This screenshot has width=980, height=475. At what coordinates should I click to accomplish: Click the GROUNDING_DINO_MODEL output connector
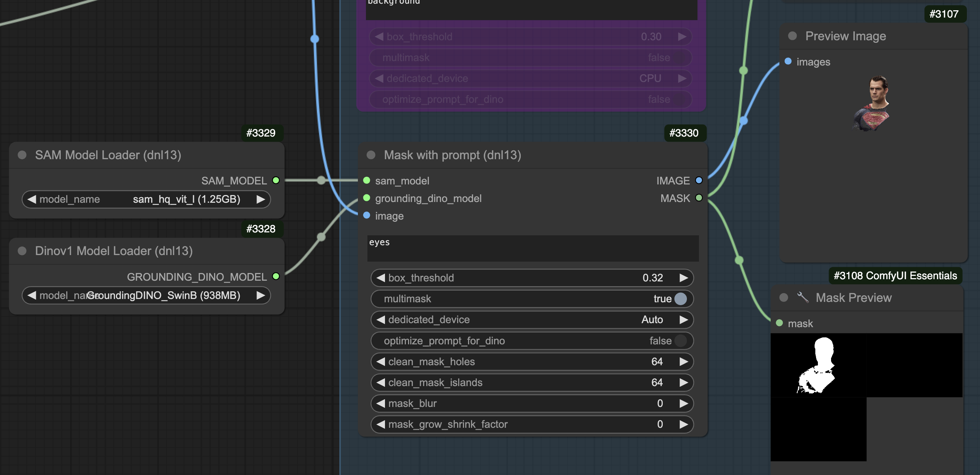[x=276, y=277]
